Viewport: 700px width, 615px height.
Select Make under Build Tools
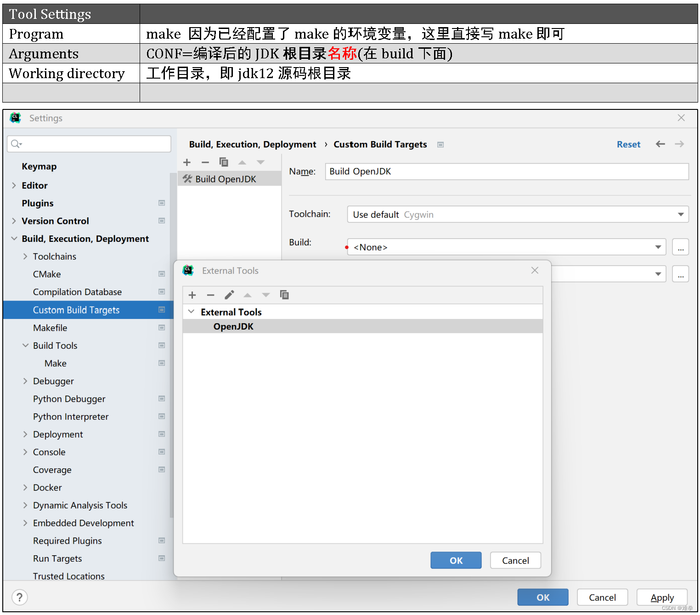[x=56, y=364]
